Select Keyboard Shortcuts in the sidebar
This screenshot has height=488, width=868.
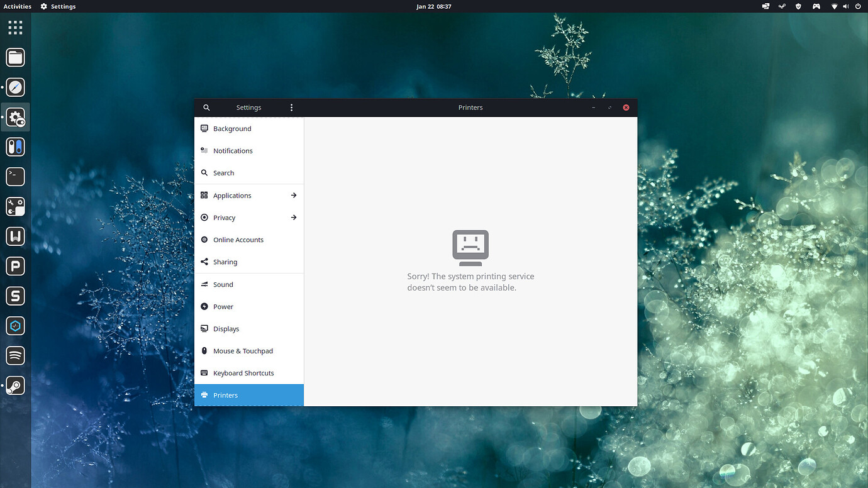point(243,373)
